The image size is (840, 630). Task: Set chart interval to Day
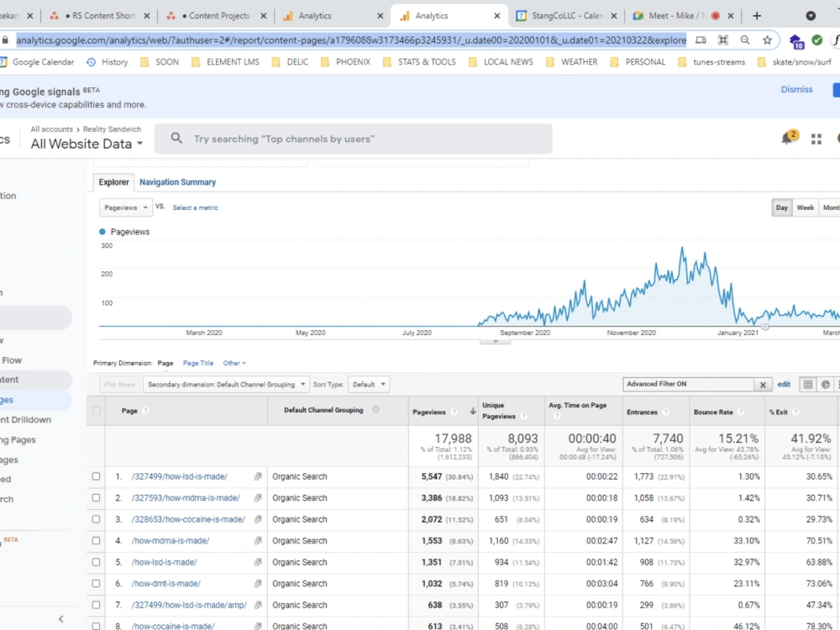pos(781,207)
